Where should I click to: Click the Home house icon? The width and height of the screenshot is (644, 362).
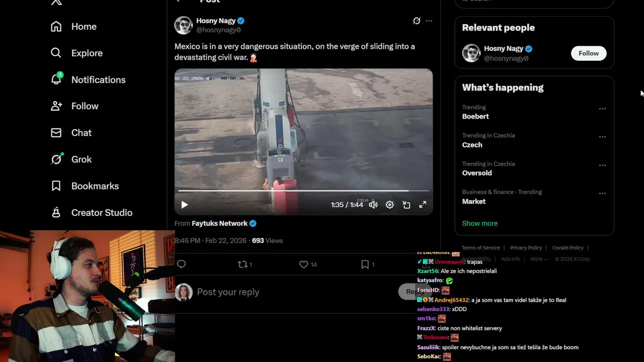pyautogui.click(x=56, y=27)
